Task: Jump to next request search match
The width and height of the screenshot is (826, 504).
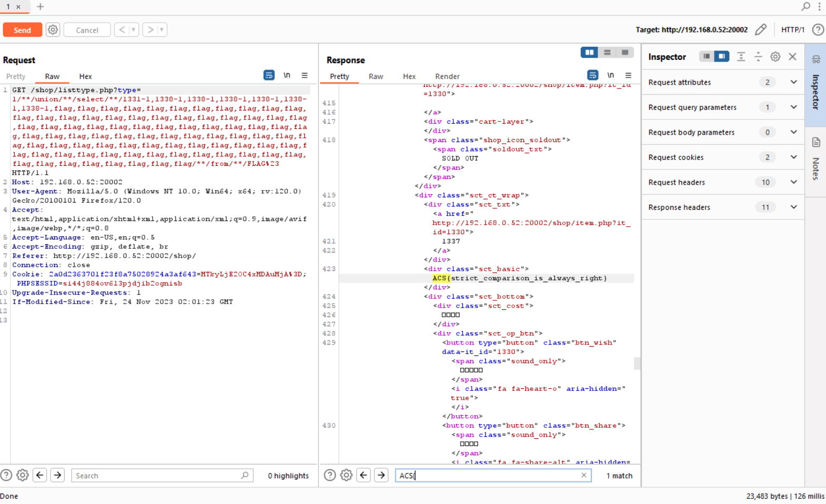Action: [x=57, y=475]
